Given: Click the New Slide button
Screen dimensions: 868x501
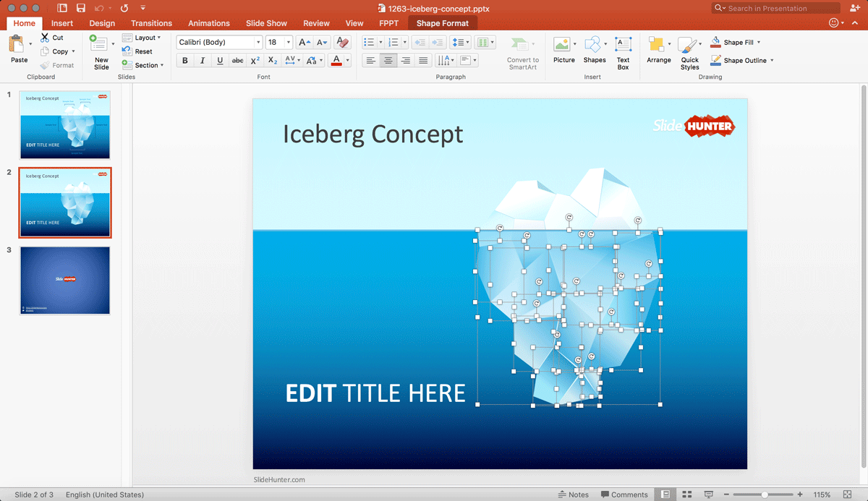Looking at the screenshot, I should coord(100,51).
